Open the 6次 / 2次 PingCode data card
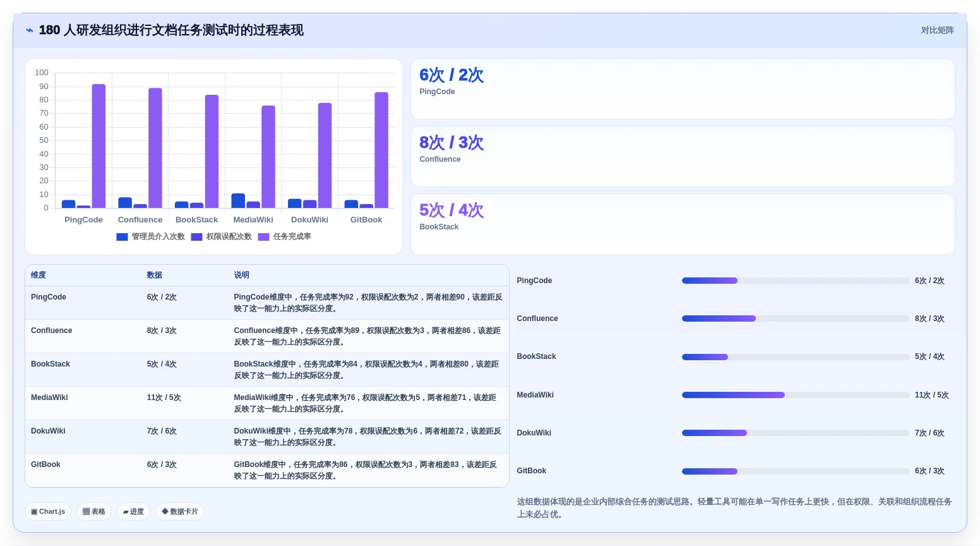Image resolution: width=980 pixels, height=546 pixels. 683,89
